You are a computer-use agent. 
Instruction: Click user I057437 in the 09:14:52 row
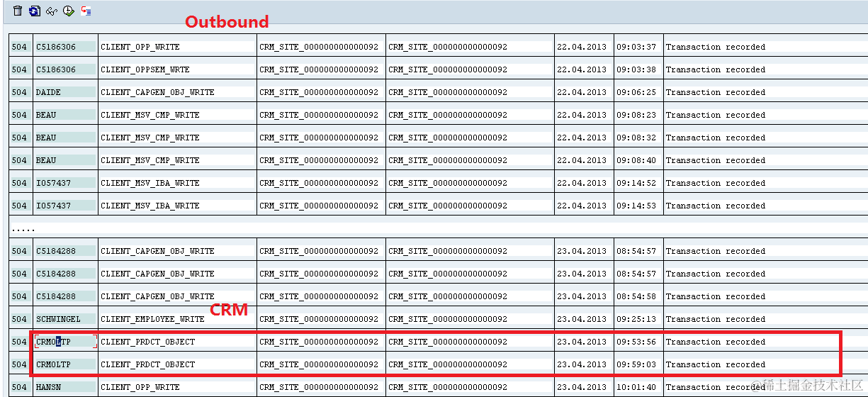pyautogui.click(x=65, y=183)
